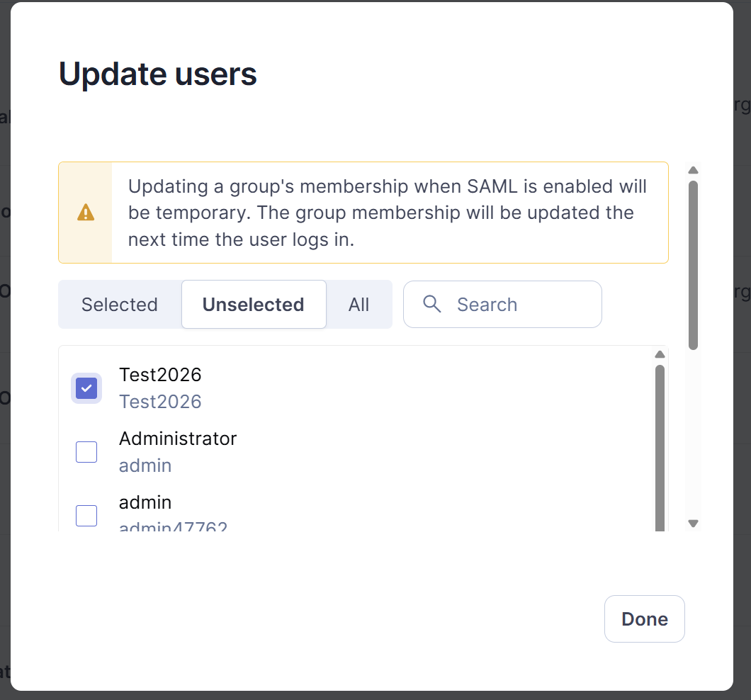Switch to the Selected tab
The height and width of the screenshot is (700, 751).
pyautogui.click(x=120, y=304)
